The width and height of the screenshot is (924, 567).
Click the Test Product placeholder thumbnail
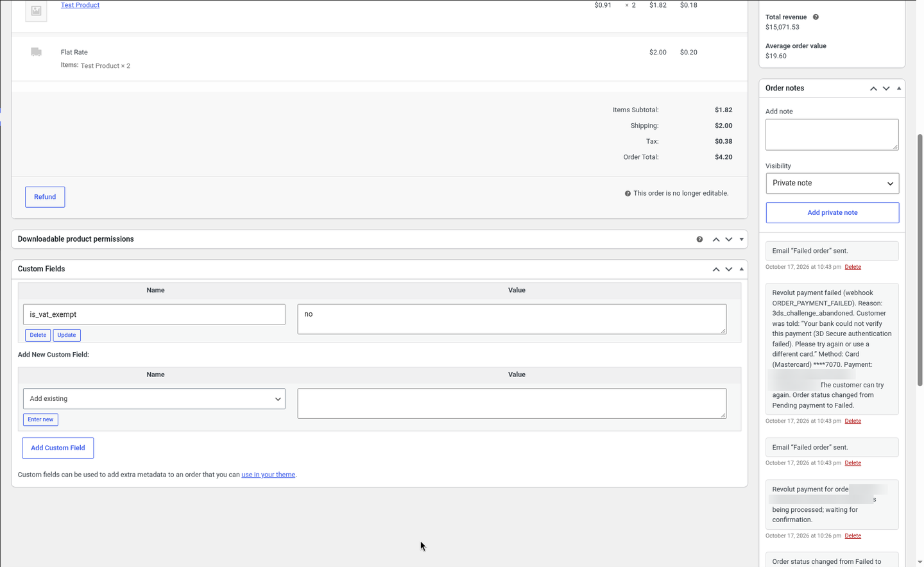pos(36,10)
